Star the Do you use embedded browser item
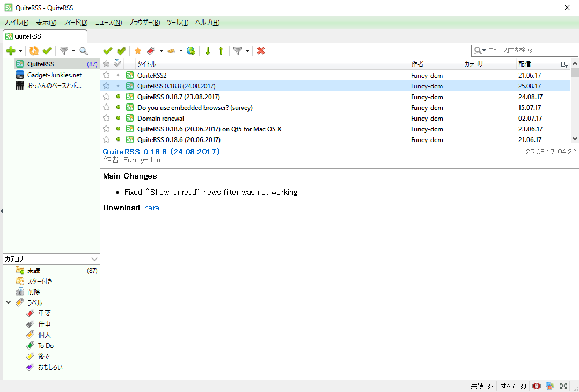 pyautogui.click(x=106, y=107)
